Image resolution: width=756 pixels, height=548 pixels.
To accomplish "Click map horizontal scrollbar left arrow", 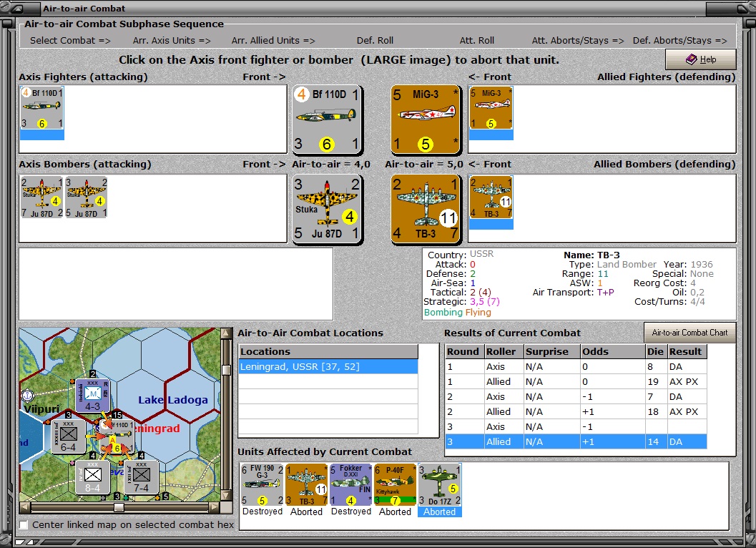I will coord(24,507).
